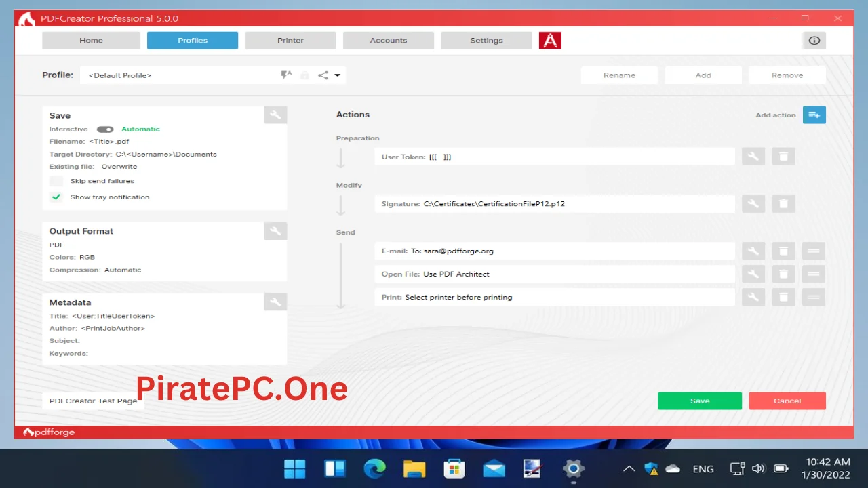The width and height of the screenshot is (868, 488).
Task: Edit the Open File action with wrench
Action: [x=753, y=274]
